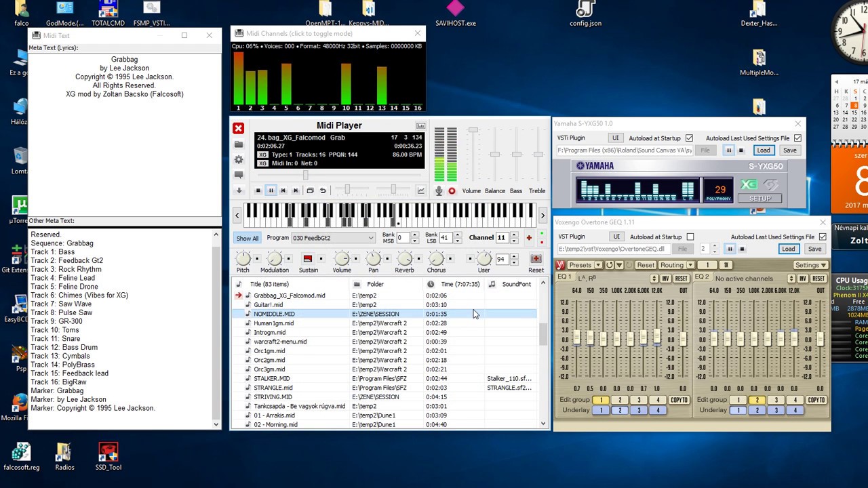
Task: Skip to previous track in Midi Player
Action: pyautogui.click(x=283, y=190)
